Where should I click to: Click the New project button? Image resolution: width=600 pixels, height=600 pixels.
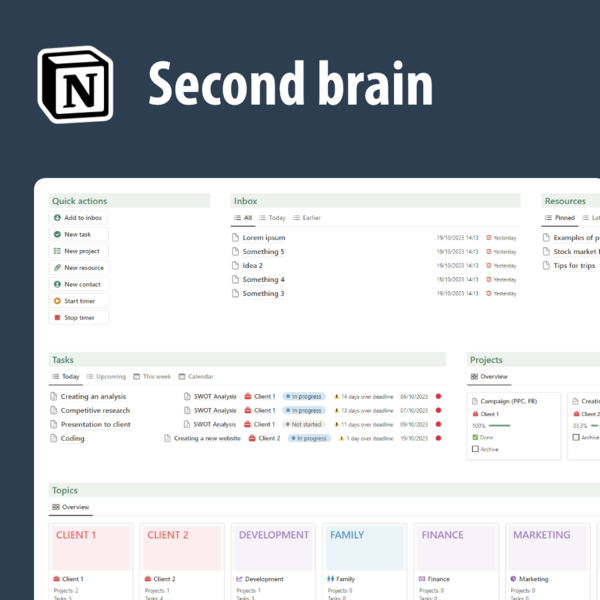click(78, 251)
